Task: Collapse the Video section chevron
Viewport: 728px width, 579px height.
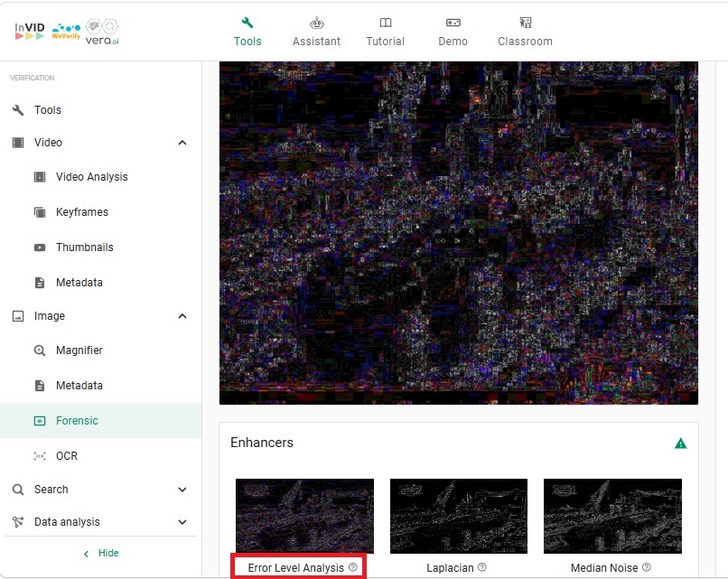Action: [x=182, y=143]
